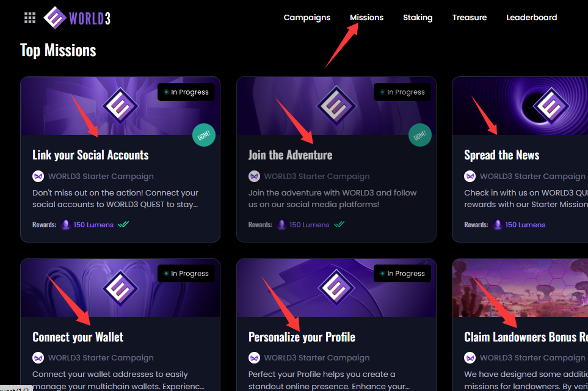Click campaign icon beside Connect your Wallet's WORLD3 Starter Campaign
Screen dimensions: 588x391
tap(38, 357)
